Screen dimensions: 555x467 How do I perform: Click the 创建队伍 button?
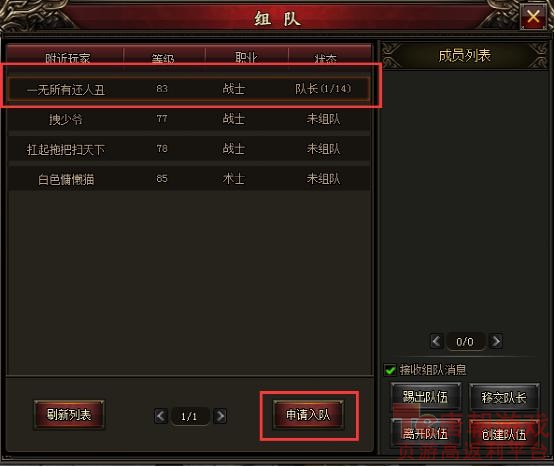[x=504, y=434]
